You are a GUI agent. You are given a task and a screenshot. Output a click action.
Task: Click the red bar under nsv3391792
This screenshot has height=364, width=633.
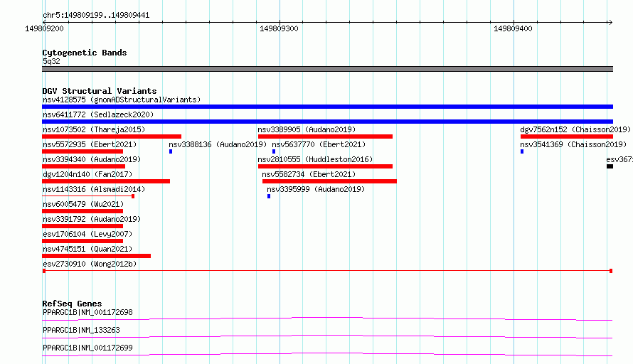(83, 226)
